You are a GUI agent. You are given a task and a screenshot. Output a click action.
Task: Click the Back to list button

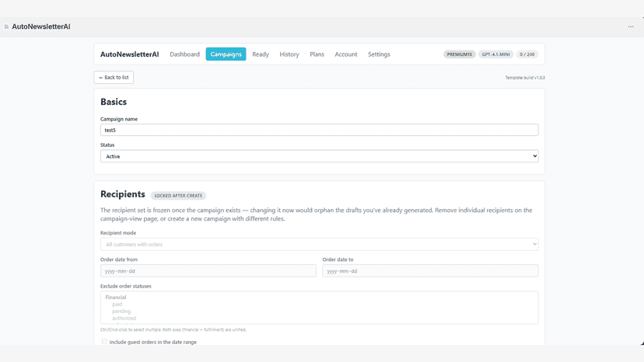click(114, 77)
